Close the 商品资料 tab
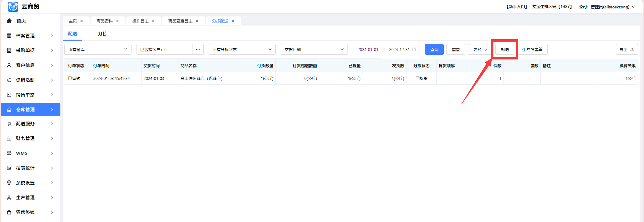The width and height of the screenshot is (644, 222). point(117,21)
